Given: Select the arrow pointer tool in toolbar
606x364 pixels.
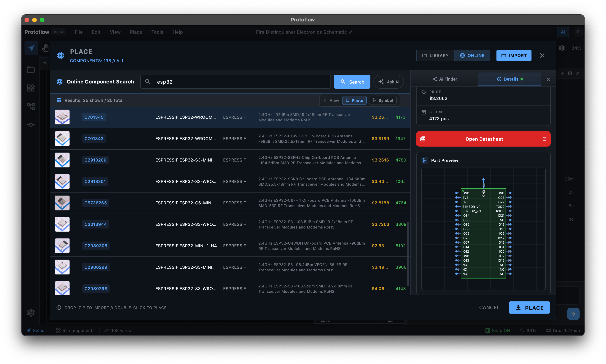Looking at the screenshot, I should [31, 48].
